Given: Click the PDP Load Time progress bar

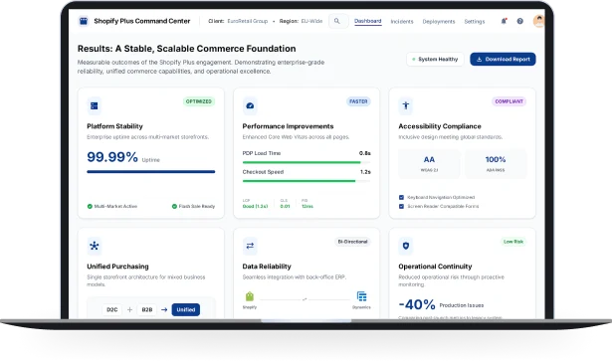Looking at the screenshot, I should [x=306, y=162].
